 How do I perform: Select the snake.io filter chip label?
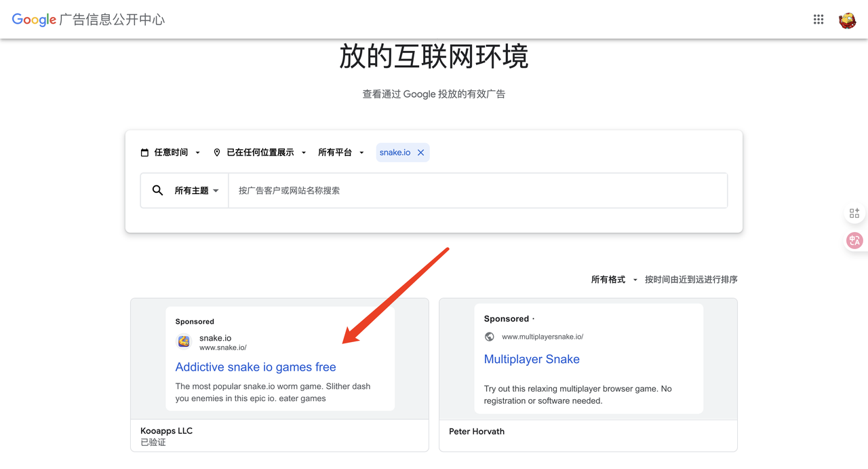pyautogui.click(x=395, y=153)
